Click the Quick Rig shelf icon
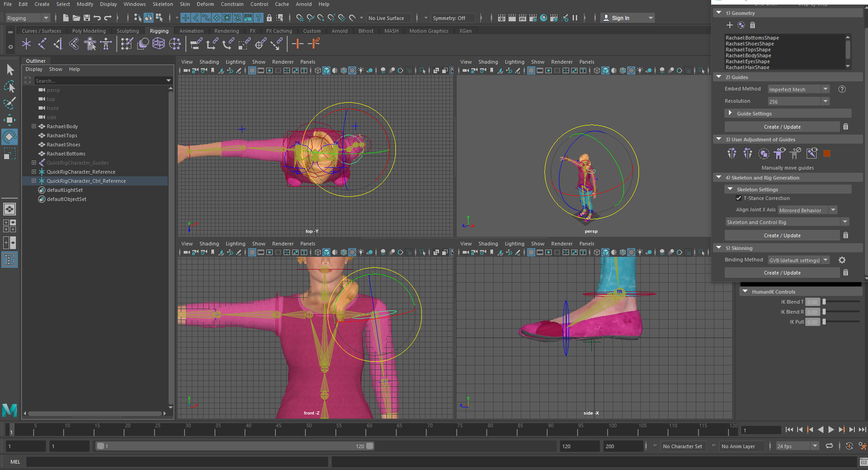Viewport: 868px width, 470px height. (x=90, y=44)
